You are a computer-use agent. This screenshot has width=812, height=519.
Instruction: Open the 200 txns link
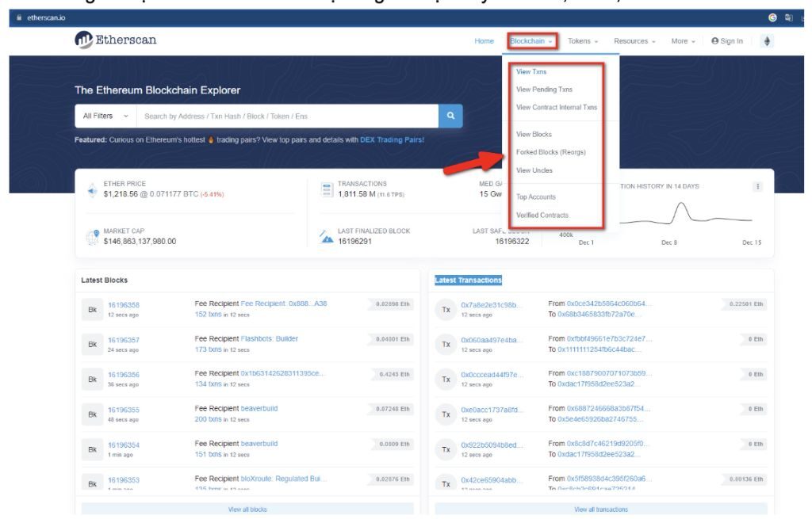click(x=208, y=419)
